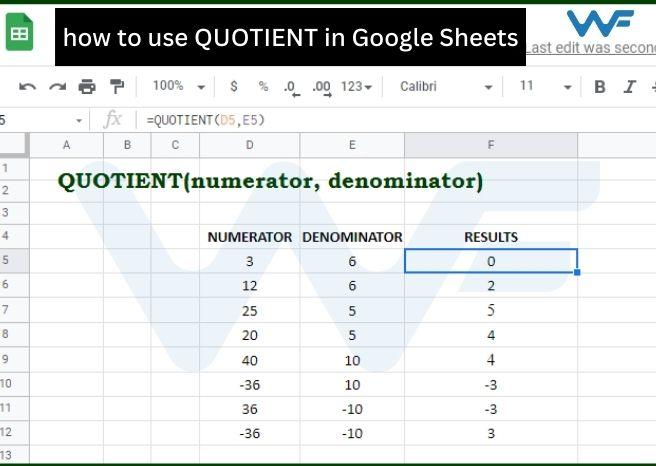Decrease decimal places
This screenshot has height=466, width=656.
(x=291, y=88)
